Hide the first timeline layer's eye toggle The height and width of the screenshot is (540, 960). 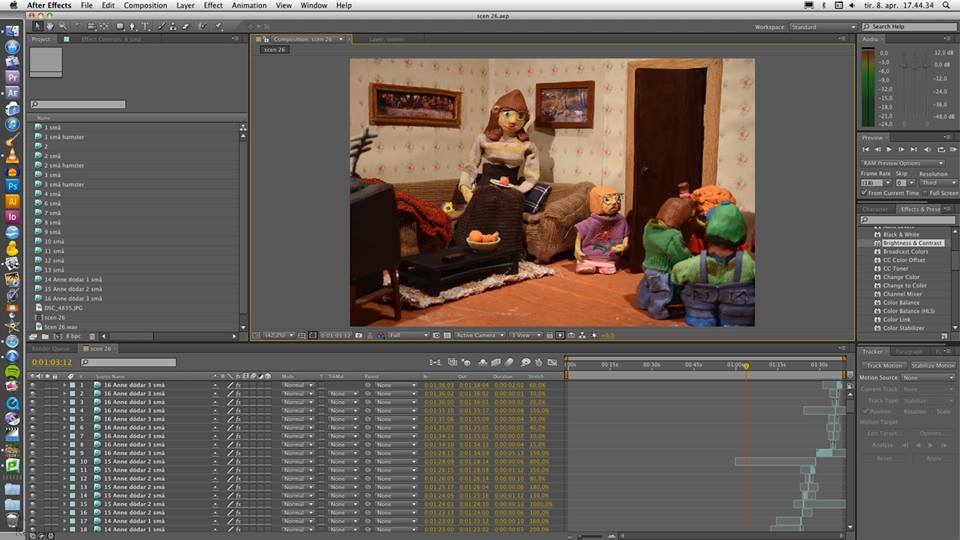(32, 385)
